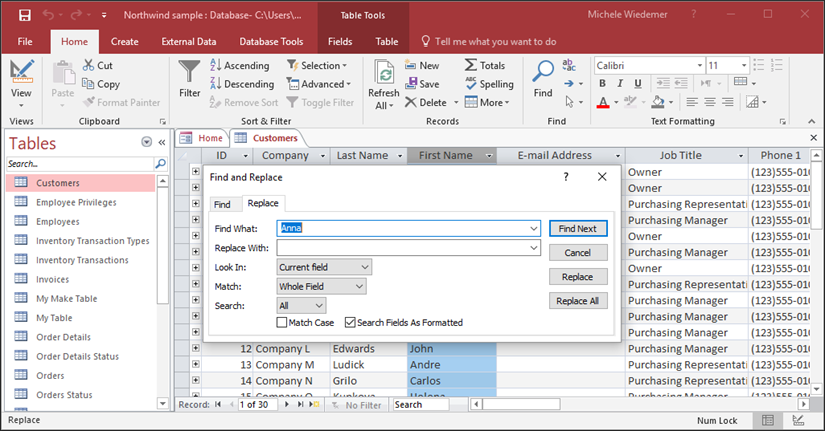Open the Background Fill color bucket
This screenshot has height=431, width=825.
tap(658, 102)
